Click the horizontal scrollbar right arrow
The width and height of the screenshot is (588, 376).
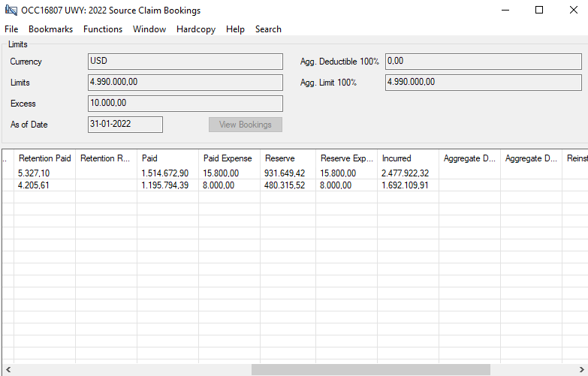click(581, 370)
